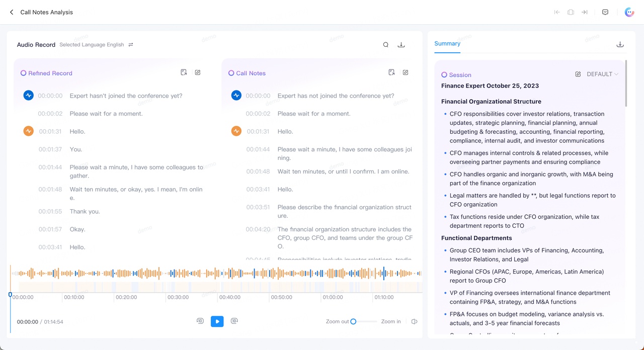Jump to the 00:03:51 Call Notes line
644x350 pixels.
click(258, 207)
